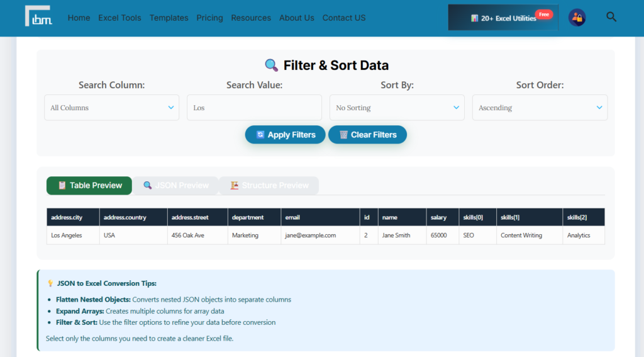Click the lightbulb icon beside Conversion Tips
Image resolution: width=644 pixels, height=357 pixels.
(x=50, y=283)
